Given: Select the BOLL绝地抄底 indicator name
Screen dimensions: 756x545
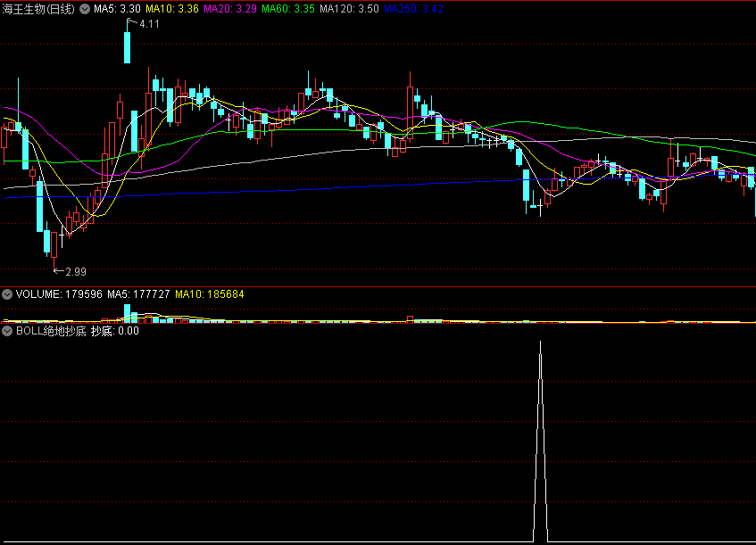Looking at the screenshot, I should point(51,331).
